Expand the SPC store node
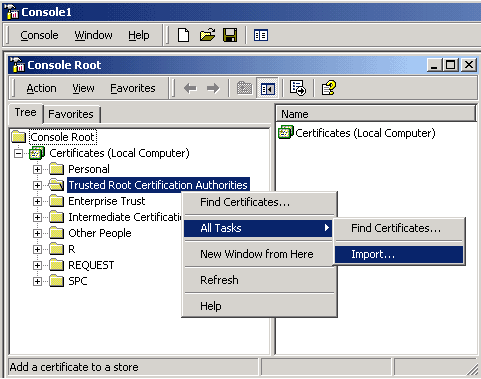Image resolution: width=481 pixels, height=379 pixels. click(37, 281)
